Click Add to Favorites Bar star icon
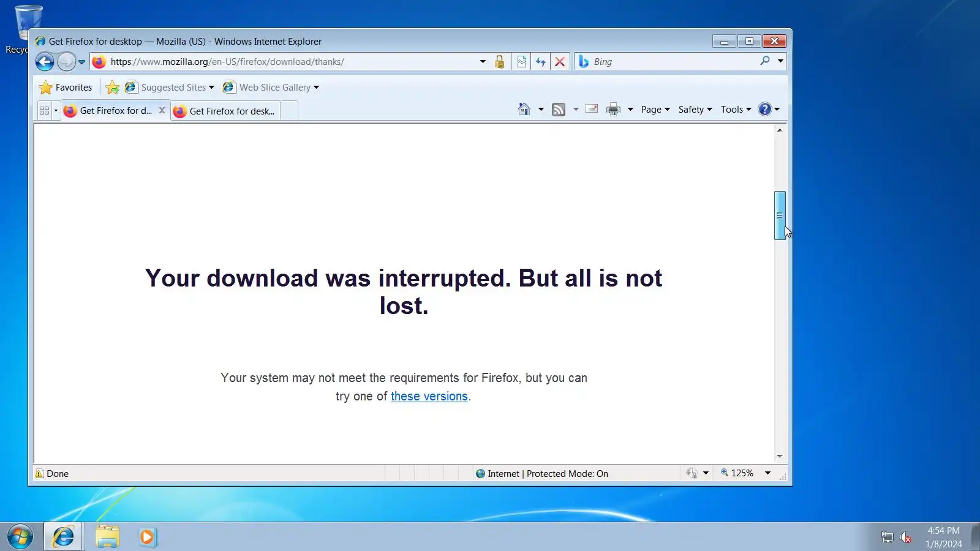This screenshot has height=551, width=980. pos(112,88)
